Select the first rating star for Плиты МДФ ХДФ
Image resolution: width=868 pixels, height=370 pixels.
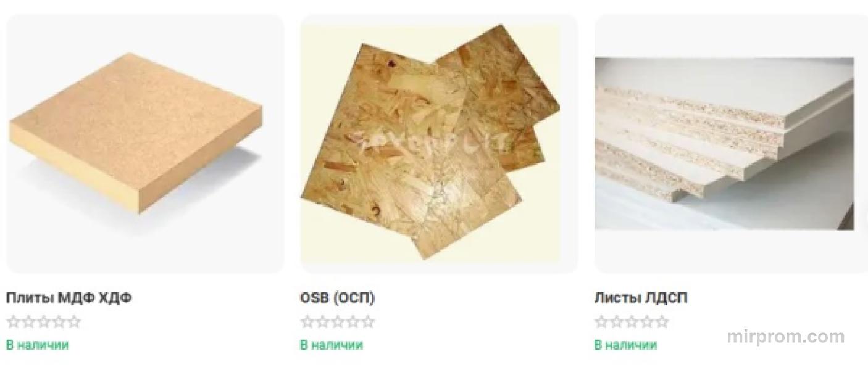point(13,322)
